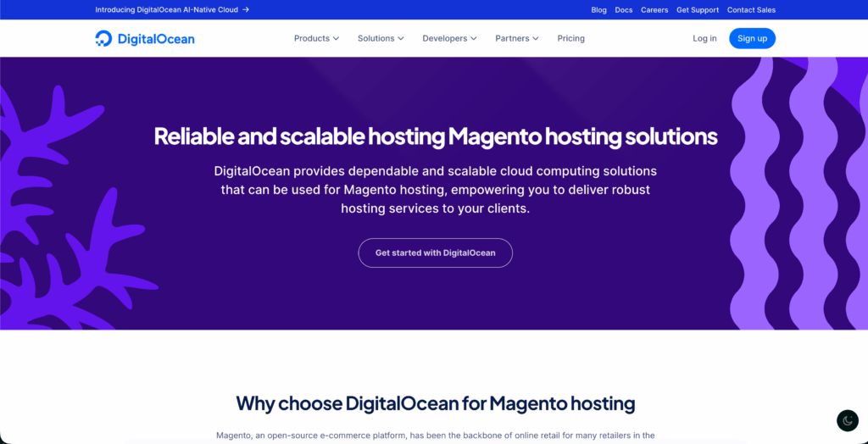The height and width of the screenshot is (444, 868).
Task: Open the Docs link
Action: point(624,10)
